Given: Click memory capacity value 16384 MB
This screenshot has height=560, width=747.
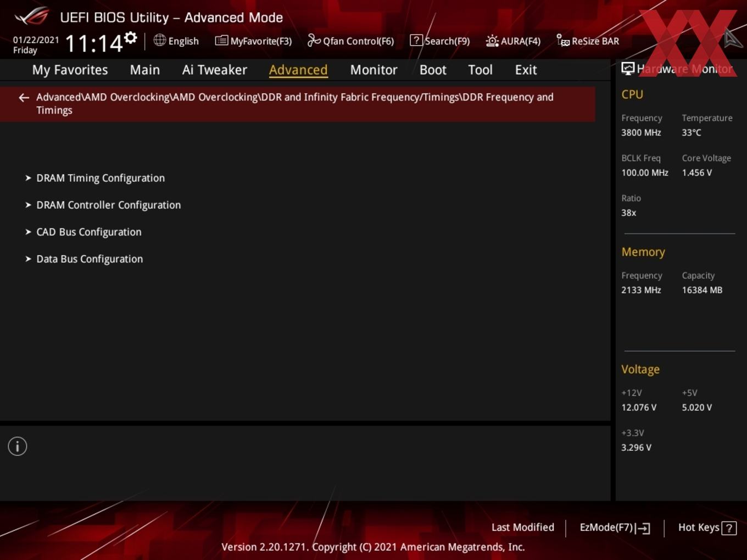Looking at the screenshot, I should click(702, 290).
